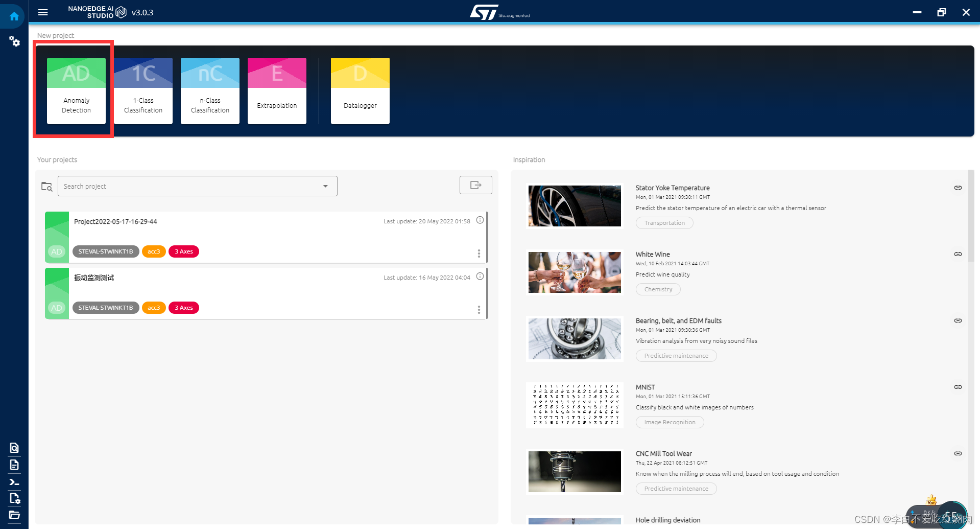Open three-dot menu for 振动监测测试 project
The height and width of the screenshot is (529, 980).
click(479, 310)
